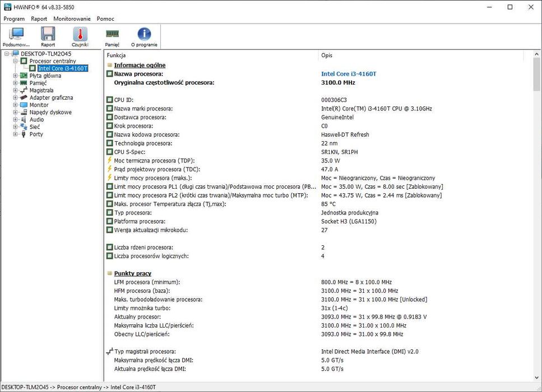
Task: Click the Adapter graficzna card icon
Action: pos(24,98)
